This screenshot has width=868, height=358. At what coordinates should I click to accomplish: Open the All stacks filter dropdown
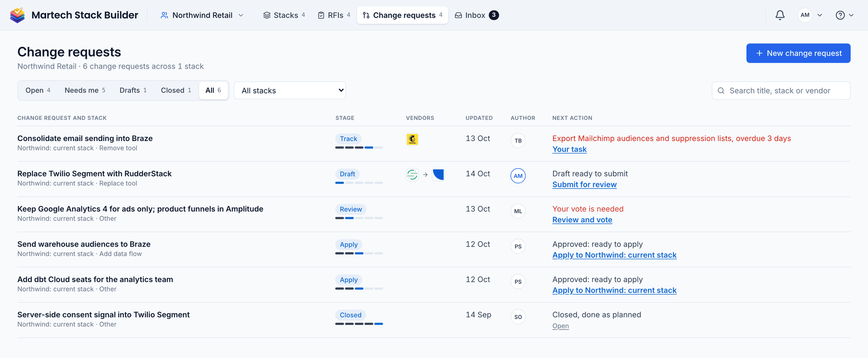click(290, 90)
